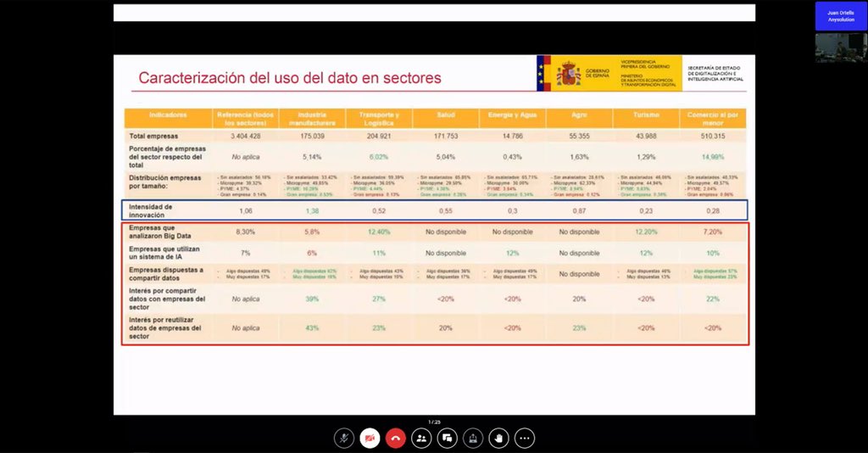Click the '39%' interés por compartir cell

tap(312, 299)
